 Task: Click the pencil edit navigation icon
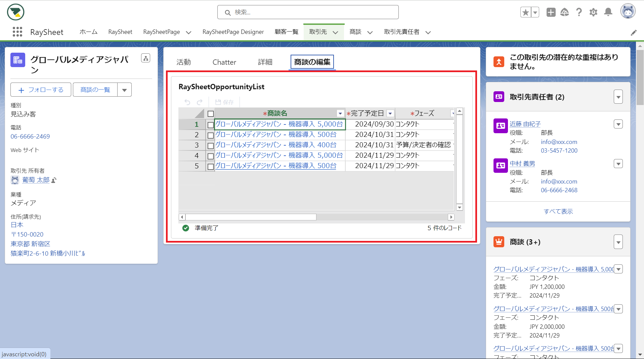click(x=634, y=33)
